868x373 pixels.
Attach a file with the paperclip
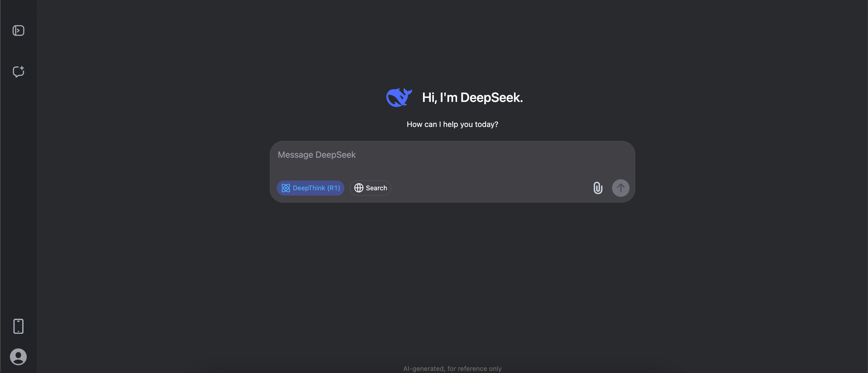(598, 188)
